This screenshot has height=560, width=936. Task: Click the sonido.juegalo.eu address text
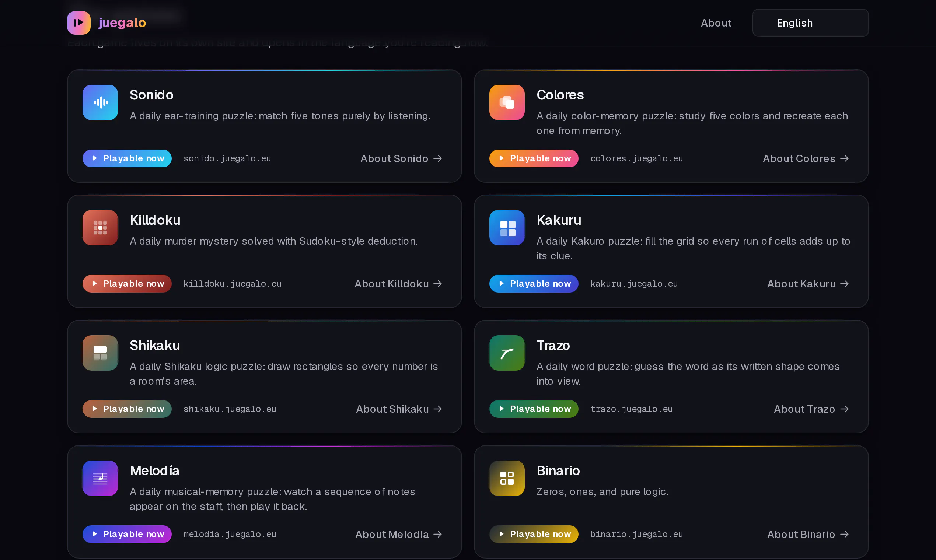pos(227,158)
